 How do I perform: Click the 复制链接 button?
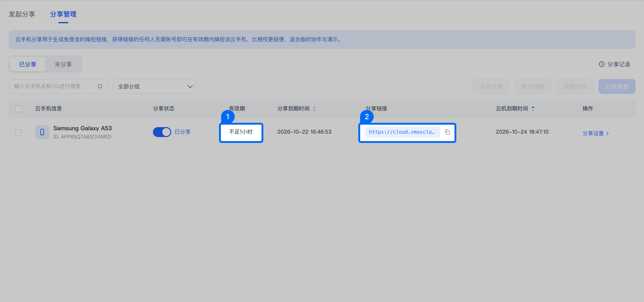(x=533, y=87)
